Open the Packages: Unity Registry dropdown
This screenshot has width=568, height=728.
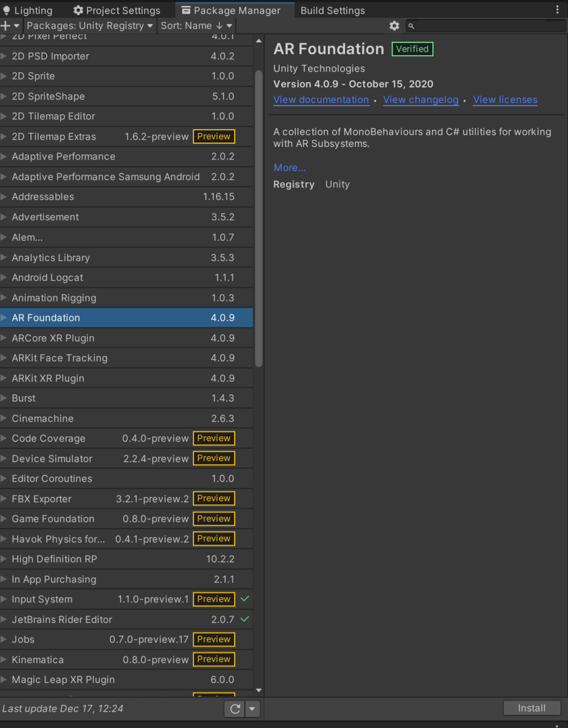point(90,26)
